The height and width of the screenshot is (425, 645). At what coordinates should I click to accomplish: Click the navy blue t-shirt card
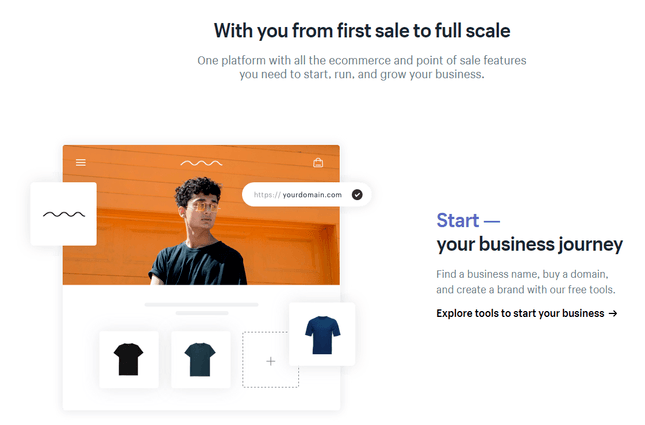coord(322,334)
